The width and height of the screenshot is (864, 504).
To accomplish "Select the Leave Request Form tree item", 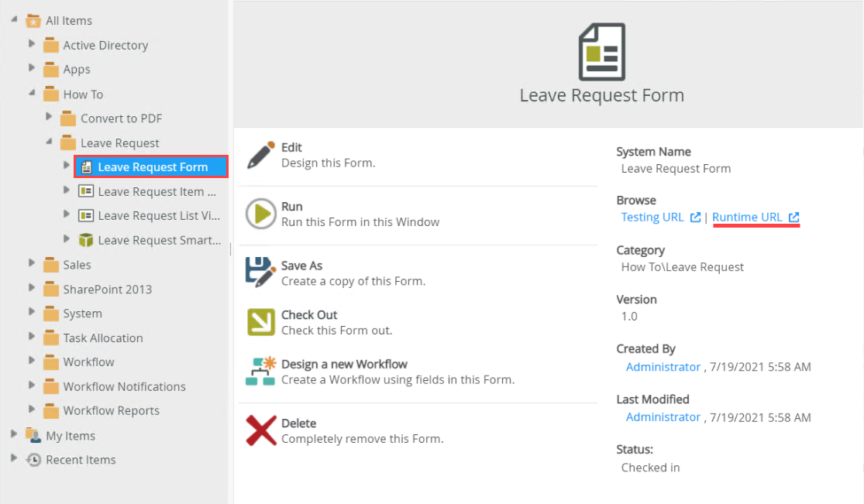I will pos(153,167).
